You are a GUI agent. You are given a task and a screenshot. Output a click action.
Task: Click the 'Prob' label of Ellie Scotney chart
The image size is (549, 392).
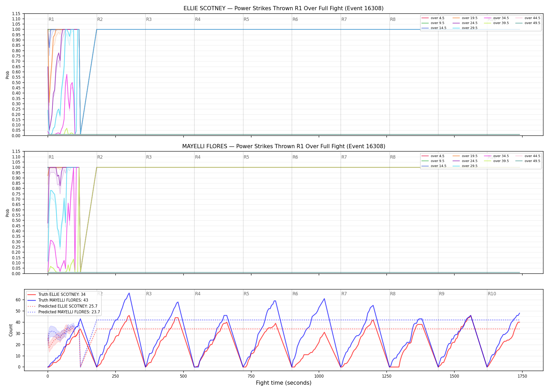coord(8,75)
